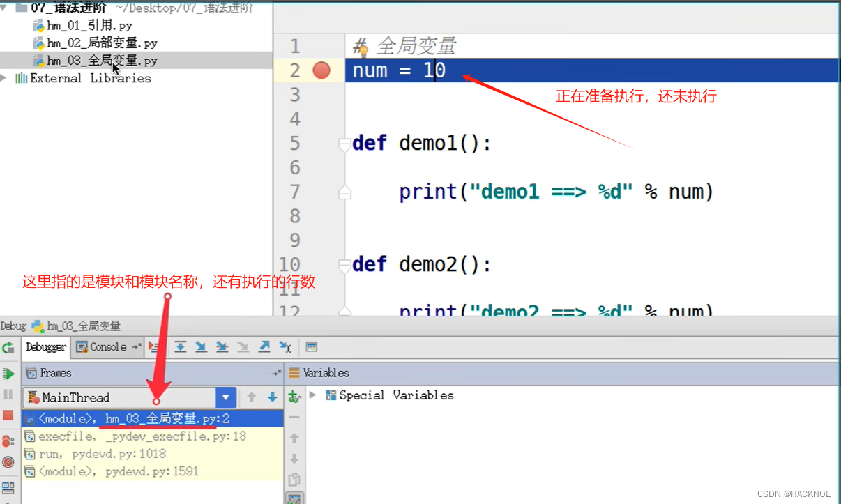Select previous frame with up arrow

tap(252, 397)
